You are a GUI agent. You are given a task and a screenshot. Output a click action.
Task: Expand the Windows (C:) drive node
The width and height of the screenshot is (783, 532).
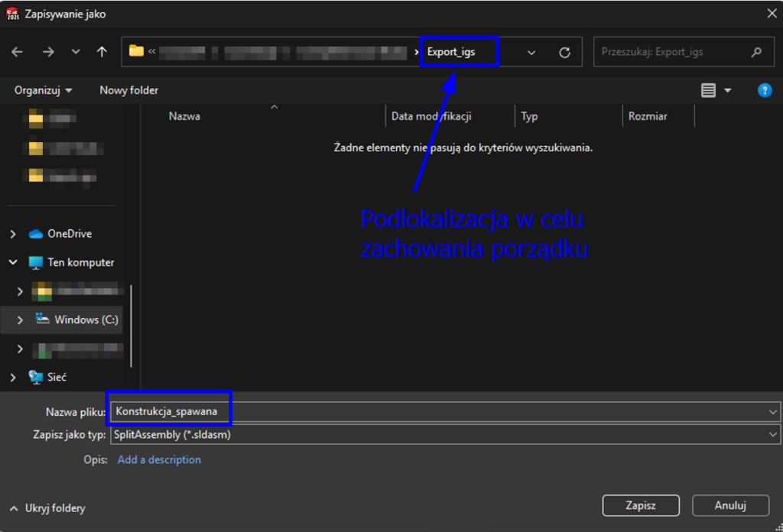click(x=21, y=320)
